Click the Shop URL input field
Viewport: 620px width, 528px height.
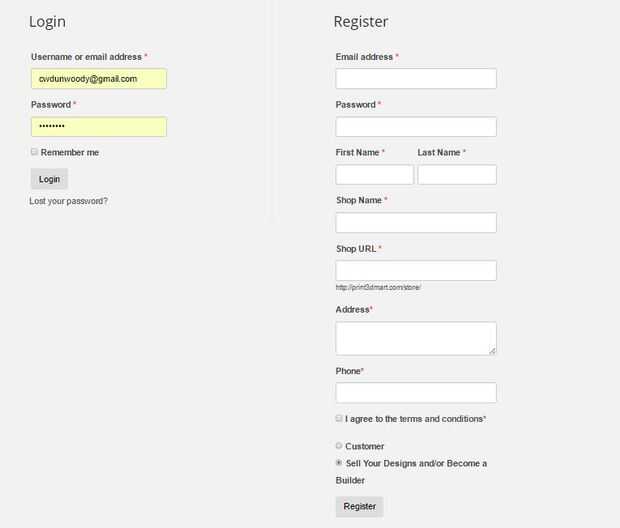coord(416,270)
